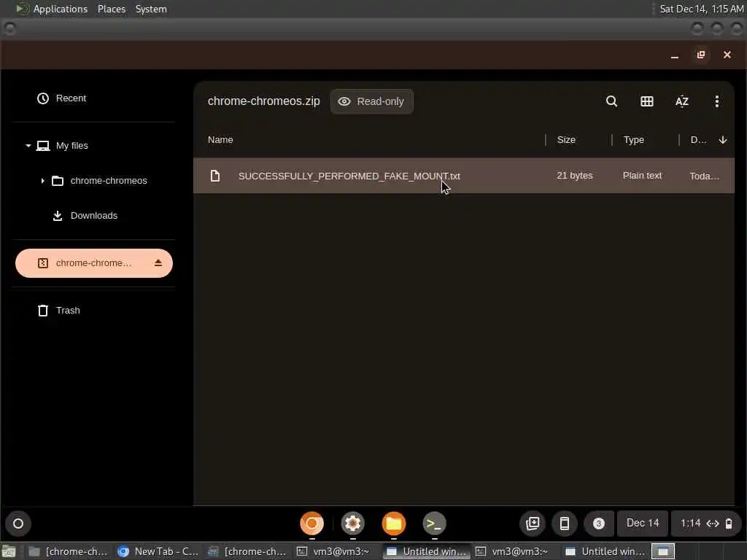Sort by Size column header
Image resolution: width=747 pixels, height=560 pixels.
click(x=566, y=140)
